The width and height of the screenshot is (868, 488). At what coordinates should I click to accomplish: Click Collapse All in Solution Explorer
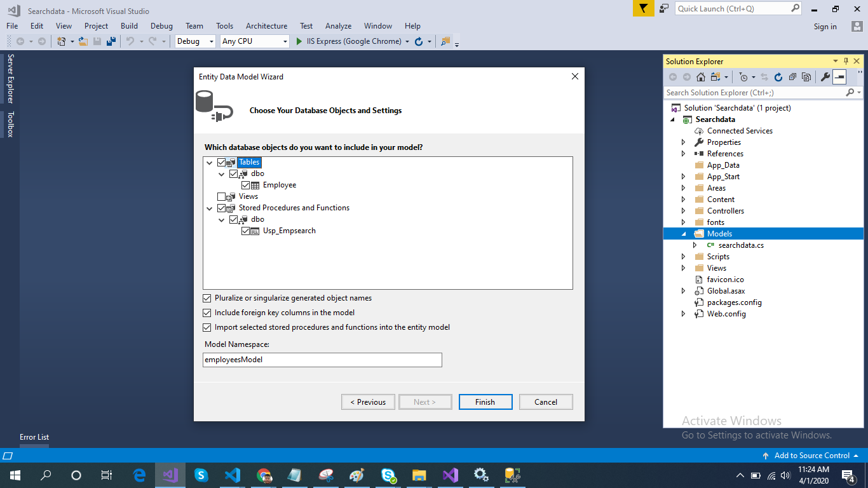click(792, 77)
